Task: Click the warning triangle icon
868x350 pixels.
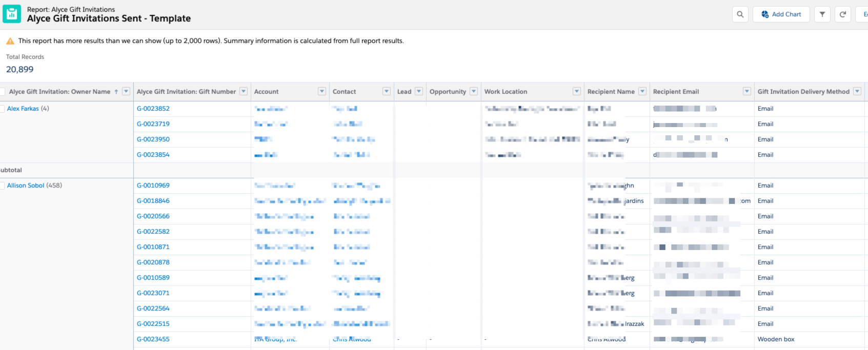Action: point(10,41)
